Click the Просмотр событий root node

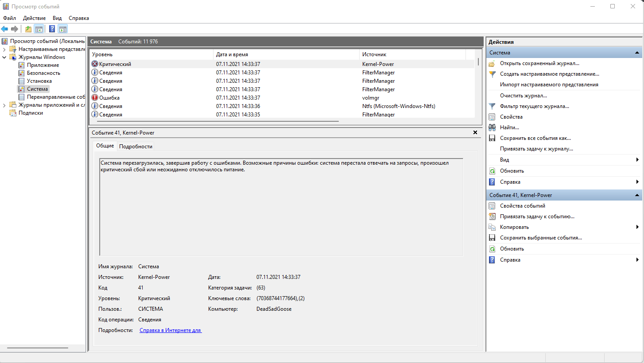click(47, 41)
